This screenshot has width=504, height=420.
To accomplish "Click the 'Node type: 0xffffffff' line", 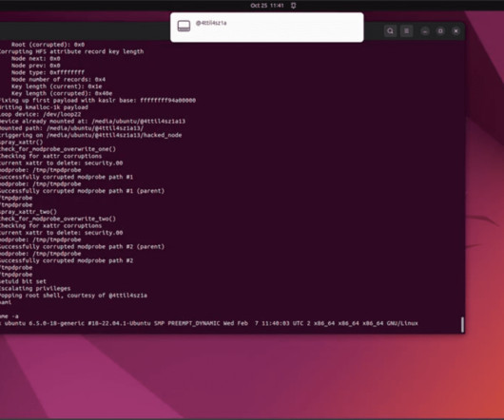I will [48, 72].
